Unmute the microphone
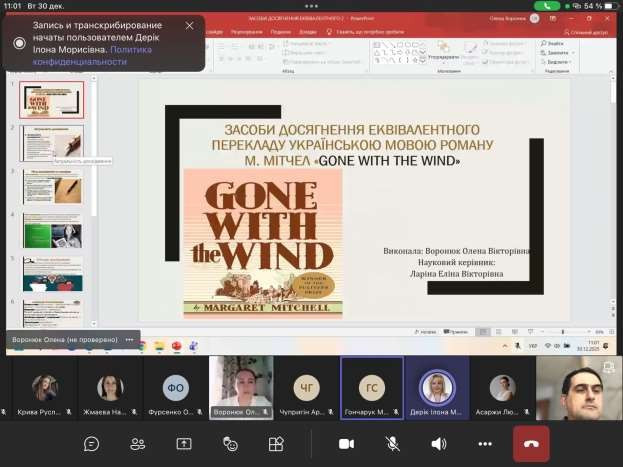Image resolution: width=623 pixels, height=467 pixels. [393, 443]
